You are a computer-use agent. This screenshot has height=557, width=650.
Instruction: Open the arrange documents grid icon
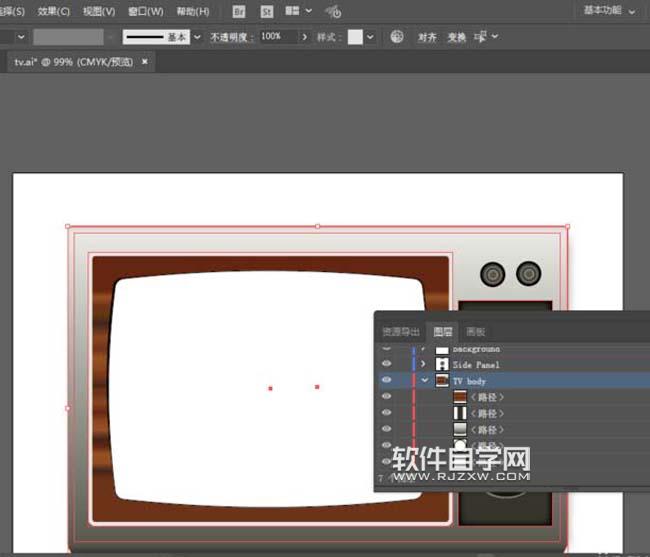(292, 11)
